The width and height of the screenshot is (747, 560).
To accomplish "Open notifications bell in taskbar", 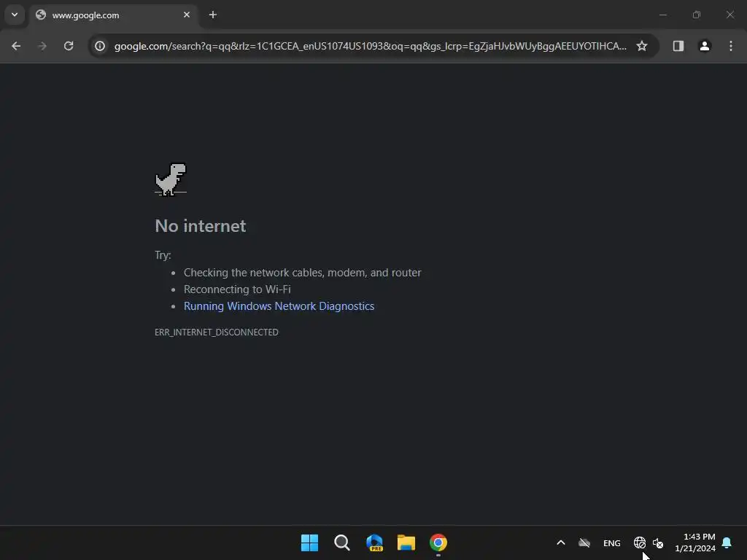I will tap(727, 542).
